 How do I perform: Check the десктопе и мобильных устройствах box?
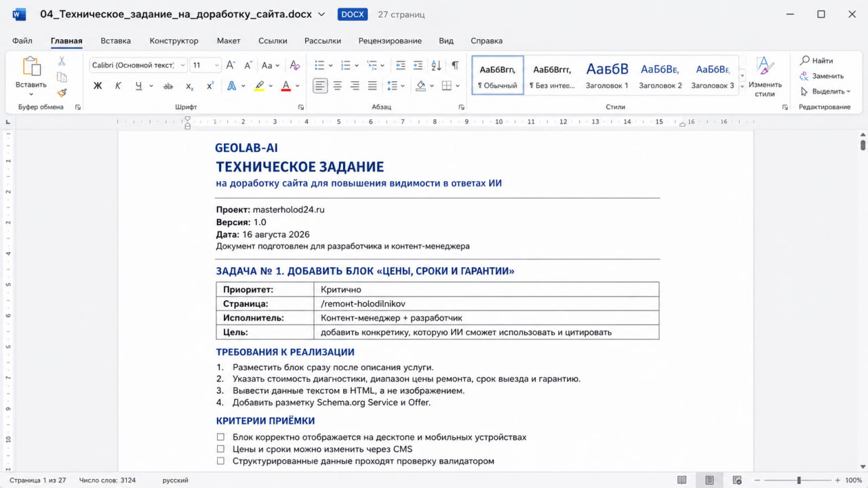(220, 437)
